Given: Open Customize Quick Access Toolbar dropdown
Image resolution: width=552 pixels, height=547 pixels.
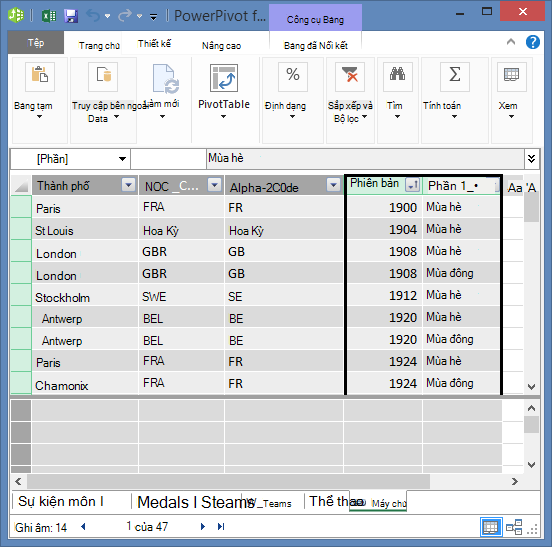Looking at the screenshot, I should [153, 17].
